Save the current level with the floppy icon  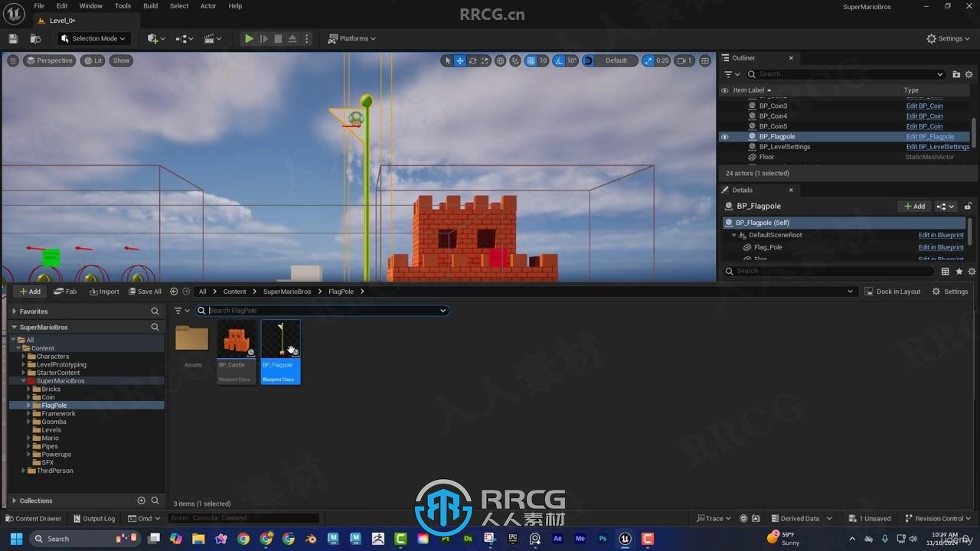coord(13,38)
